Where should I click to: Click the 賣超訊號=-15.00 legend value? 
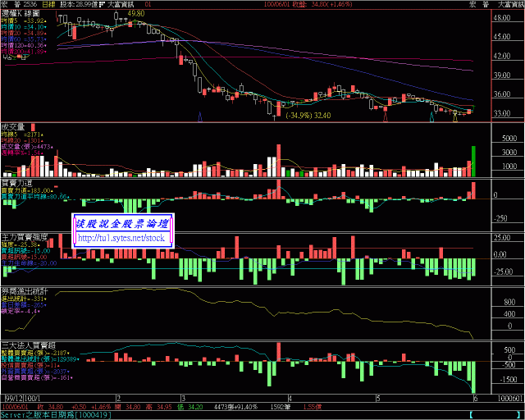[25, 251]
